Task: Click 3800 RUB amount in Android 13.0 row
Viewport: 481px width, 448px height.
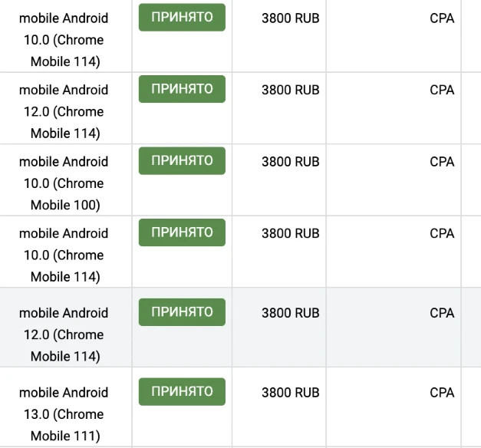Action: [x=291, y=393]
